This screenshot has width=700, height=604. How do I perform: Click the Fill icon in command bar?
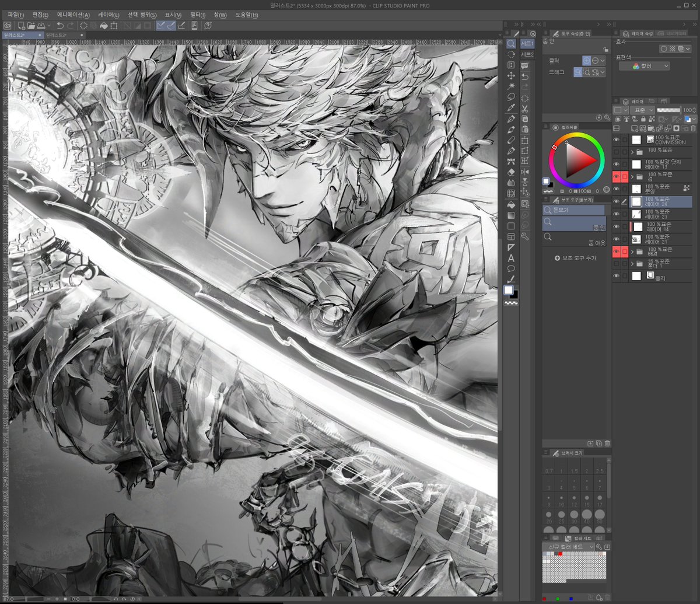coord(104,26)
